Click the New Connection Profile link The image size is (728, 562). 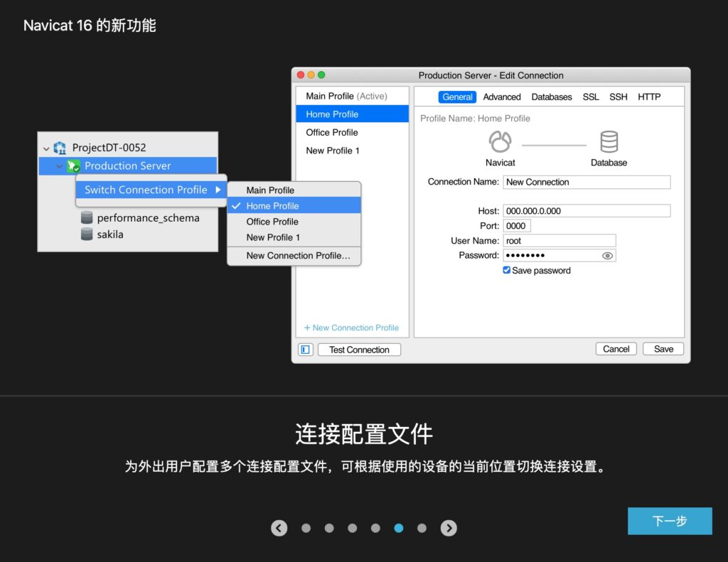coord(352,328)
